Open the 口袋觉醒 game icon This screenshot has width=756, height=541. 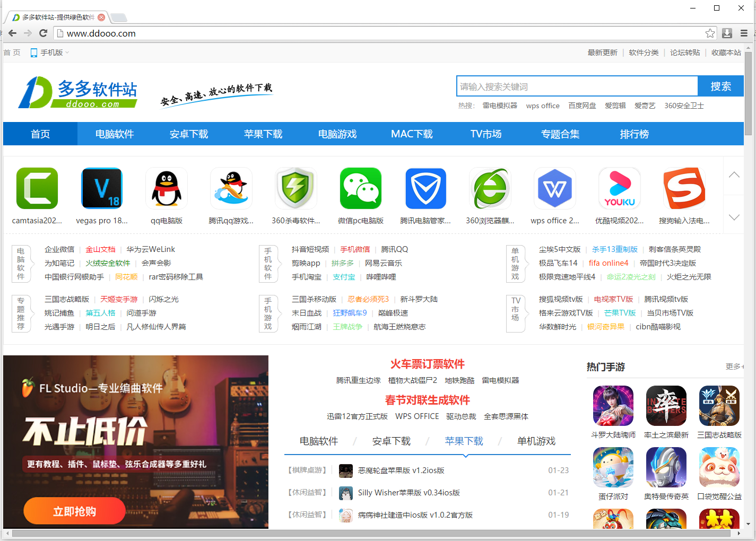pyautogui.click(x=719, y=467)
